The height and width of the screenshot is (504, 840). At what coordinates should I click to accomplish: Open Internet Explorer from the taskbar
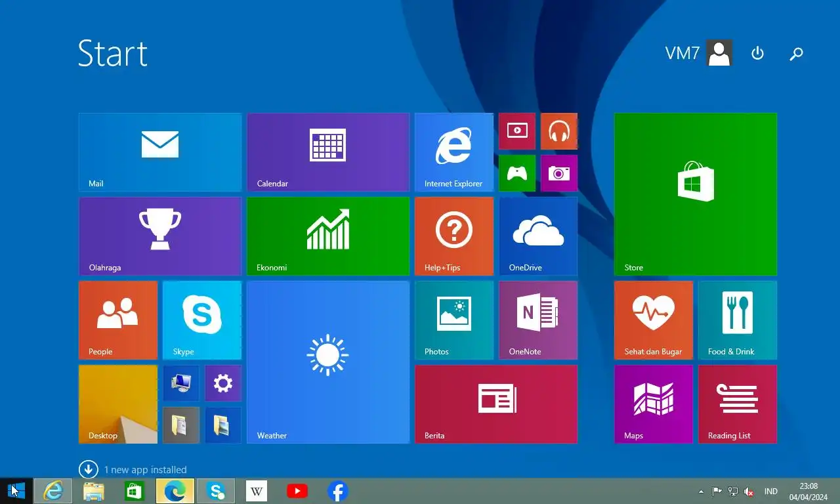(x=53, y=491)
